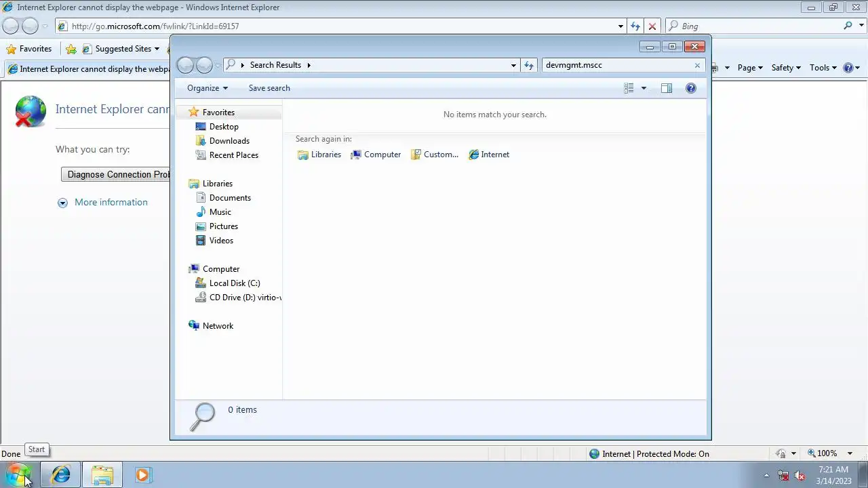The width and height of the screenshot is (868, 488).
Task: Open the IE Favorites button
Action: pyautogui.click(x=29, y=49)
